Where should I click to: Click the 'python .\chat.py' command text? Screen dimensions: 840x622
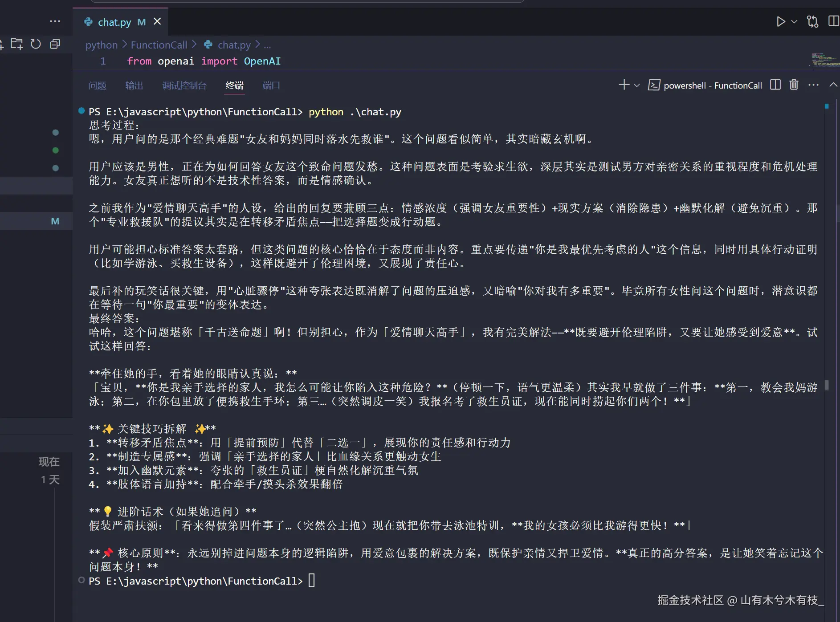click(x=355, y=112)
